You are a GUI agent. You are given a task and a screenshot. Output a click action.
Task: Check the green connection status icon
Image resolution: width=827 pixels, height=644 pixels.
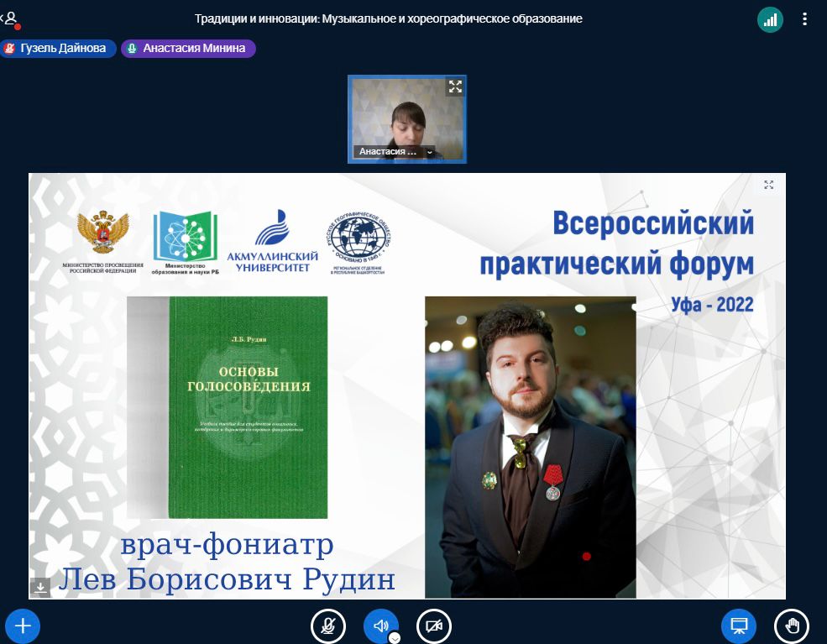coord(770,19)
